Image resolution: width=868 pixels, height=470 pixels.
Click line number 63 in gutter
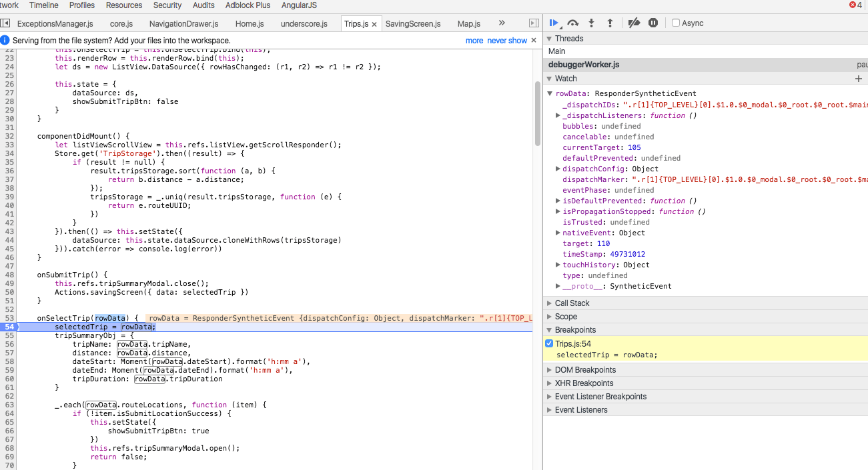(x=9, y=405)
